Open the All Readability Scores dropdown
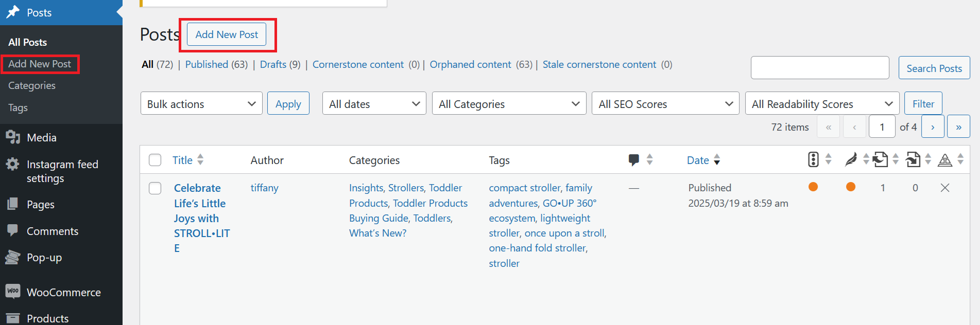980x325 pixels. point(822,103)
